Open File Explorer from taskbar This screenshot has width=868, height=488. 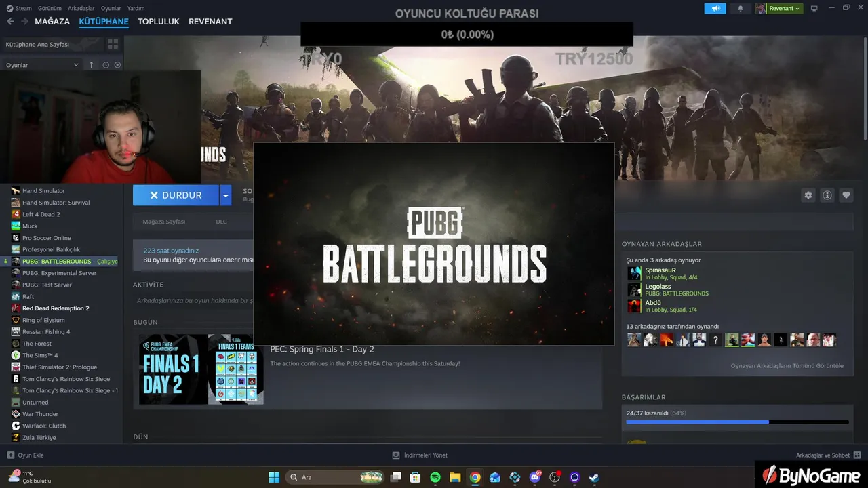[x=455, y=477]
